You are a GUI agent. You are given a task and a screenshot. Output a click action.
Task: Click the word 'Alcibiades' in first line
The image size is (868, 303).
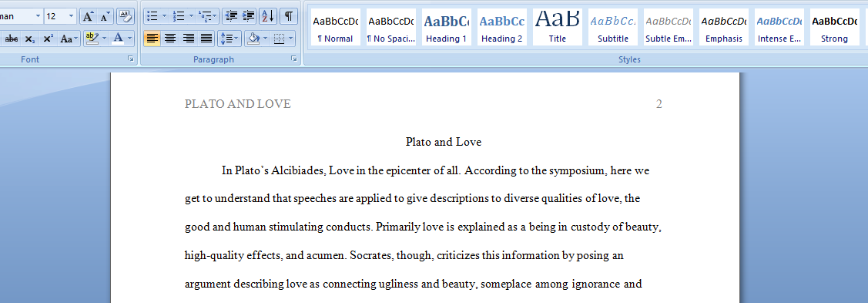point(297,170)
